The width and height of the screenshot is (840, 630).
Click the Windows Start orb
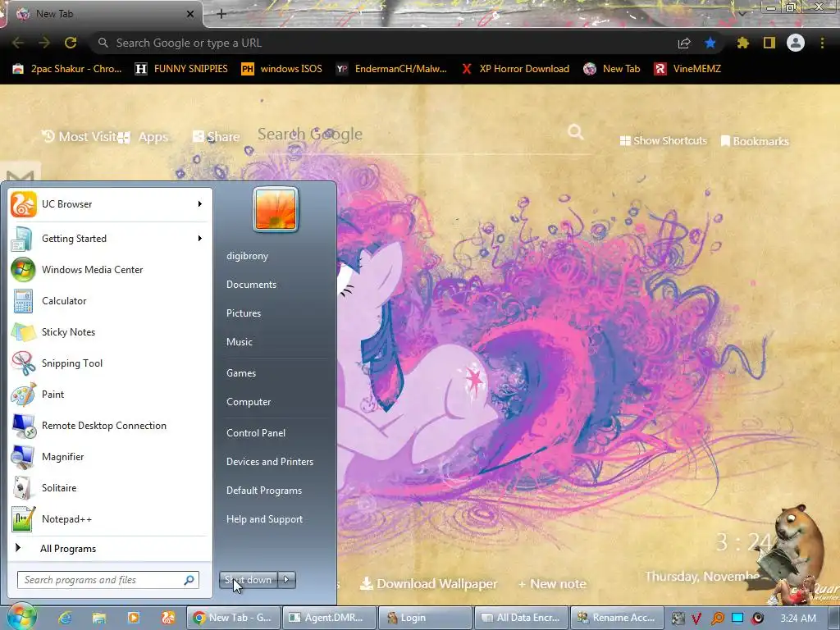[21, 617]
